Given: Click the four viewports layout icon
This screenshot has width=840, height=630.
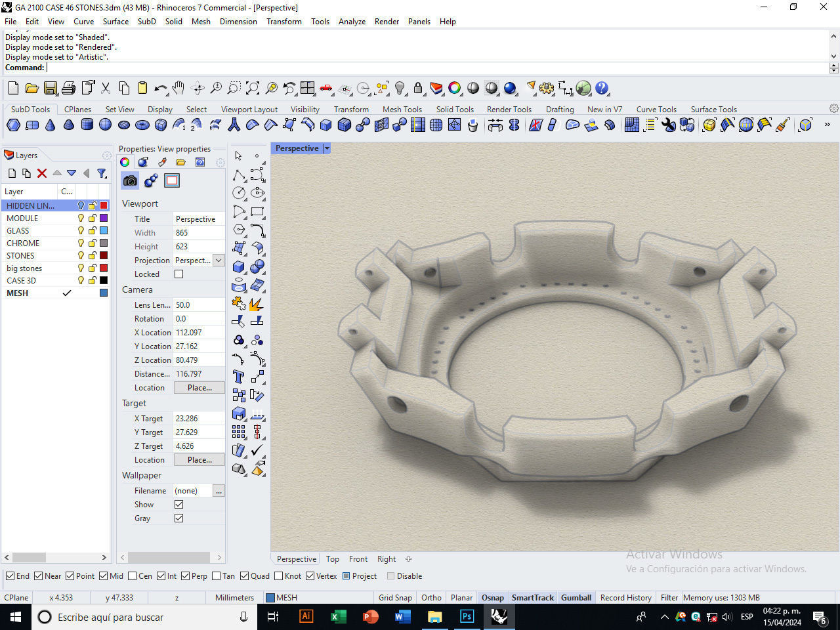Looking at the screenshot, I should pyautogui.click(x=308, y=88).
